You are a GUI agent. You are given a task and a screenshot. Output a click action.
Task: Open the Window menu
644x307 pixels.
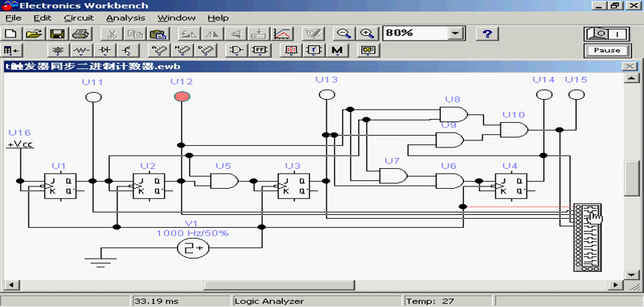(x=176, y=18)
